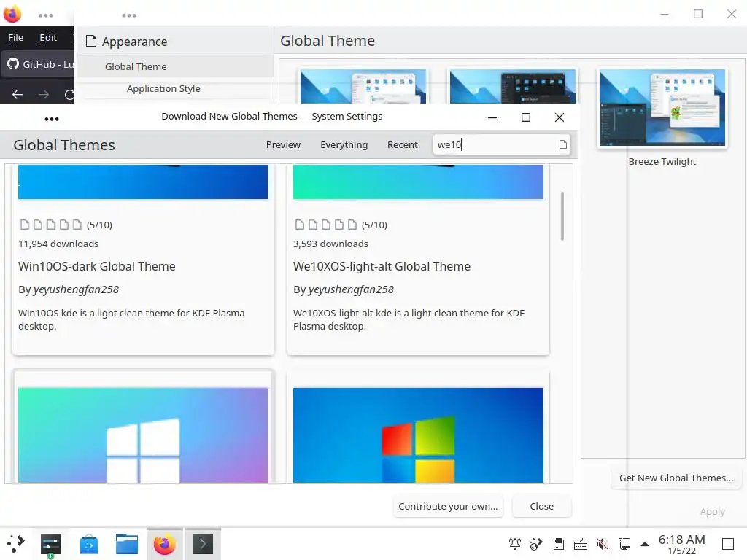Click the theme list vertical scrollbar
747x560 pixels.
[x=562, y=216]
